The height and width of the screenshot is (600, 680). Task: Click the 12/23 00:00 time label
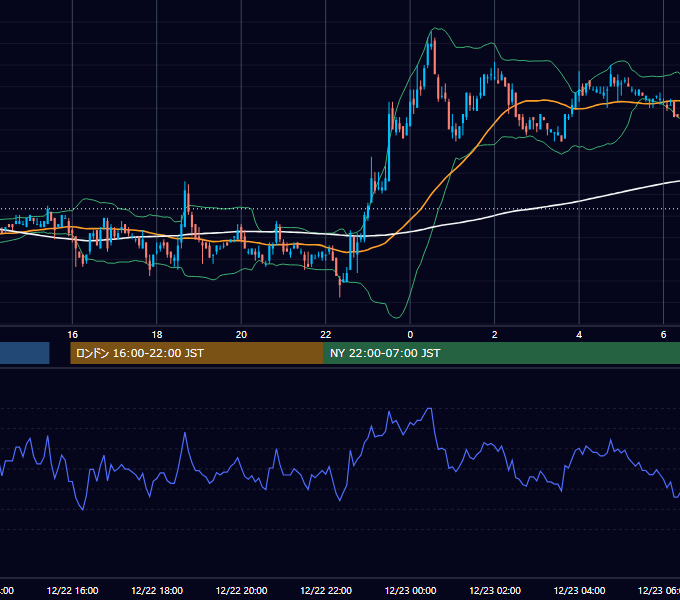point(411,590)
